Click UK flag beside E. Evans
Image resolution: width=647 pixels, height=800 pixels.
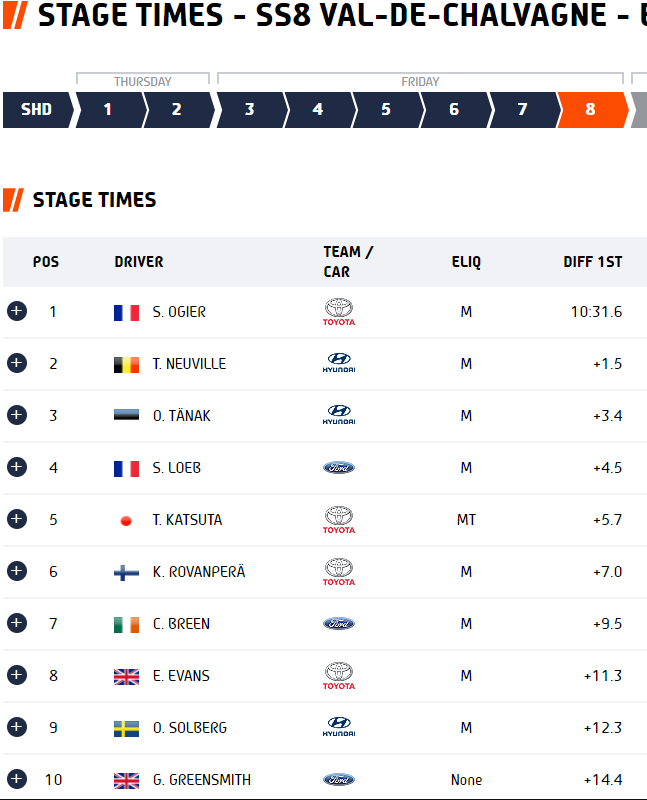click(126, 677)
